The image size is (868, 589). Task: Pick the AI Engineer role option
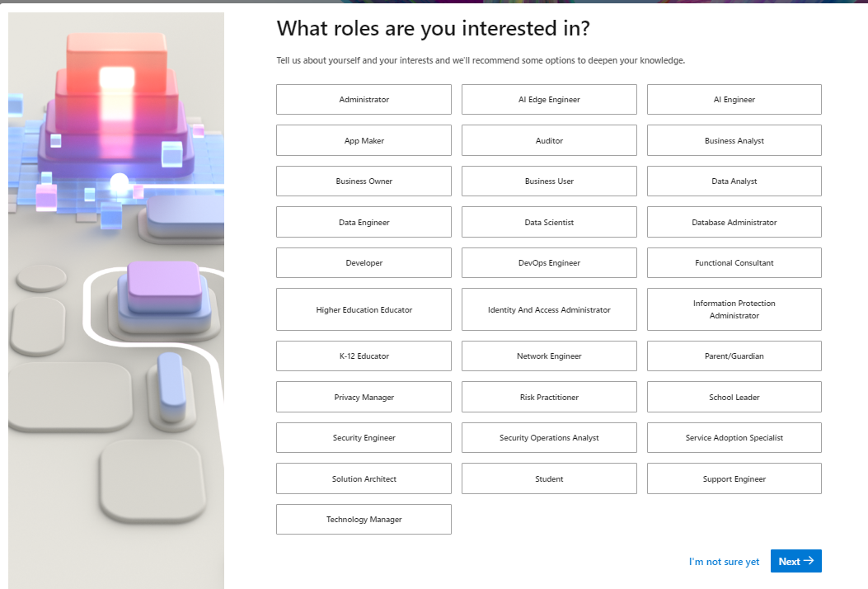(x=734, y=100)
